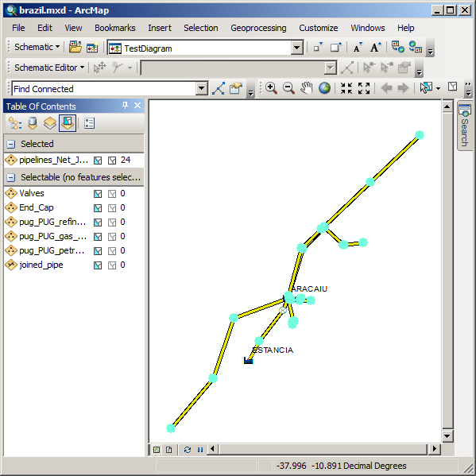Auto-hide pin the Table Of Contents
The height and width of the screenshot is (476, 476).
tap(125, 106)
